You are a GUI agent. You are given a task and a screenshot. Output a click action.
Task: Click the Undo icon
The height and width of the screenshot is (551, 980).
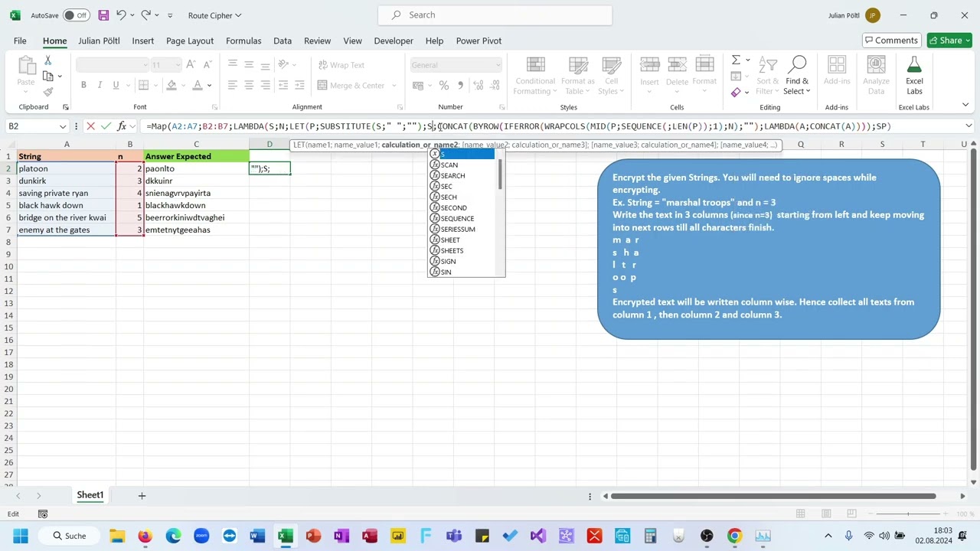[121, 15]
